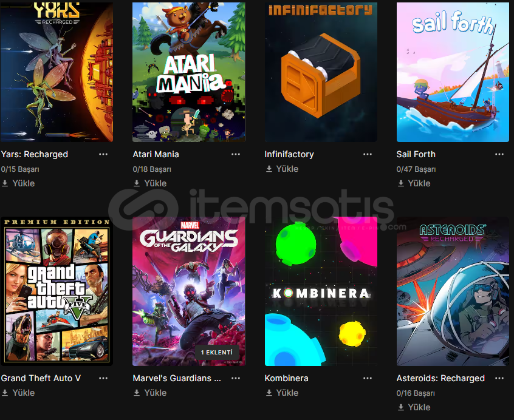View Sail Forth's 0/47 Başarı achievements
Viewport: 514px width, 420px height.
416,169
